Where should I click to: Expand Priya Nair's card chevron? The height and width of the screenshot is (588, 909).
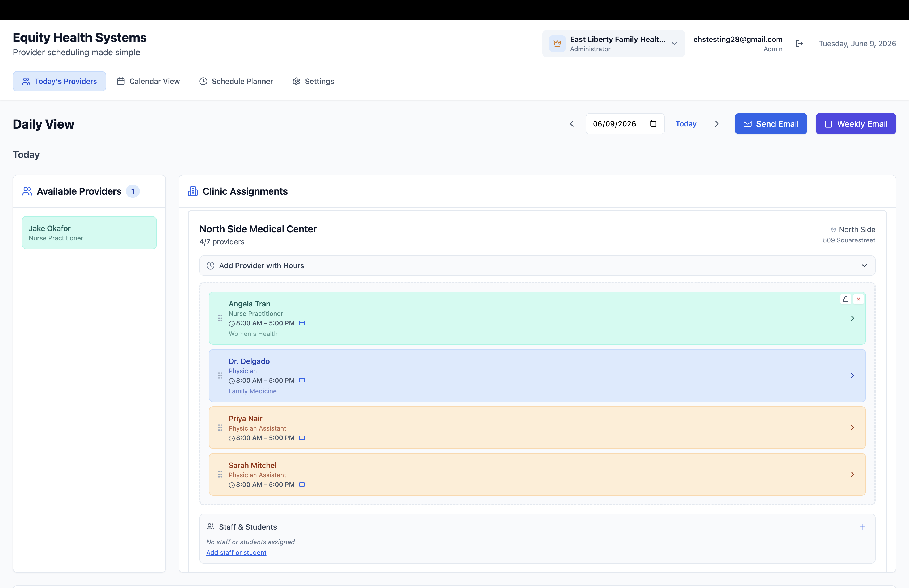tap(852, 428)
